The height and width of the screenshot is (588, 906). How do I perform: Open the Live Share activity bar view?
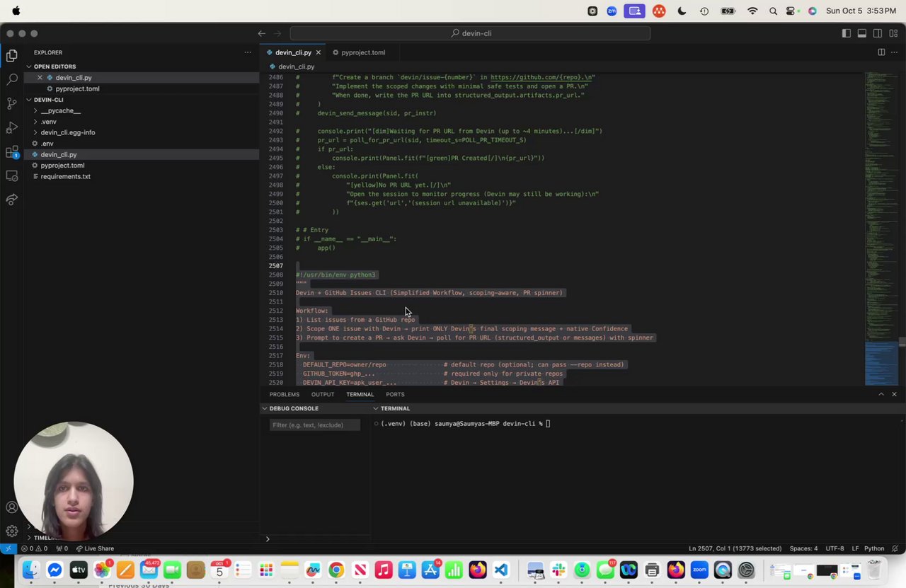(12, 200)
